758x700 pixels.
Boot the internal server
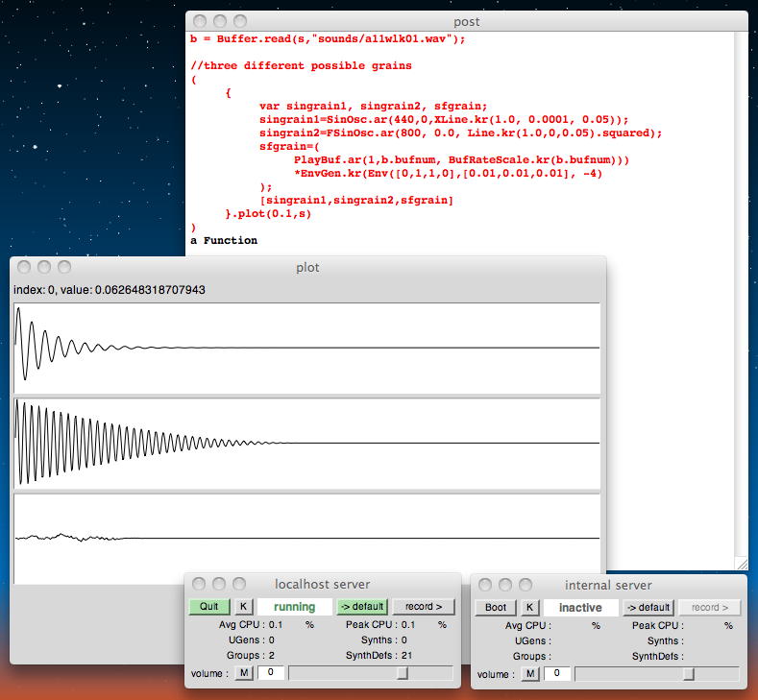point(496,608)
